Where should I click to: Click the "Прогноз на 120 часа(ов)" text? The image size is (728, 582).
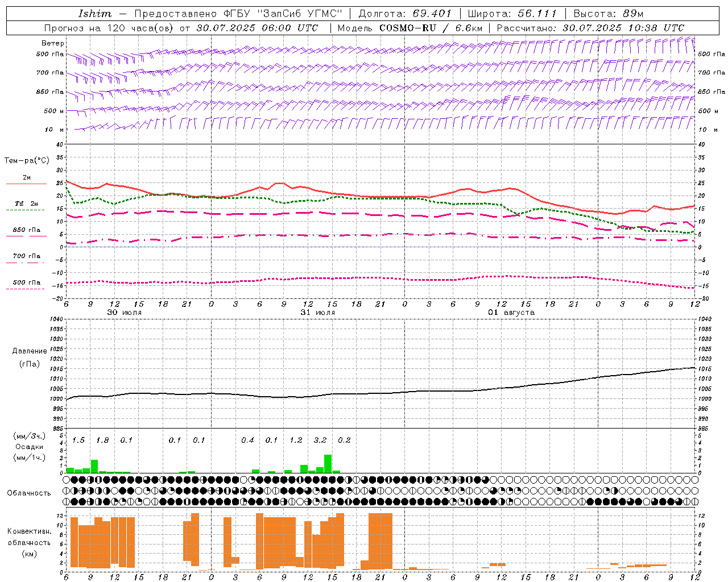click(x=110, y=28)
